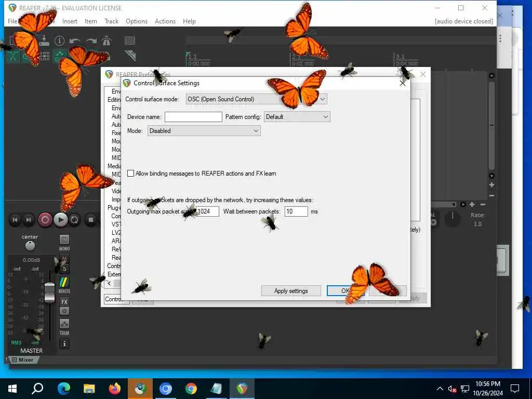This screenshot has height=399, width=532.
Task: Click the vertical zoom out minus button
Action: [x=491, y=196]
